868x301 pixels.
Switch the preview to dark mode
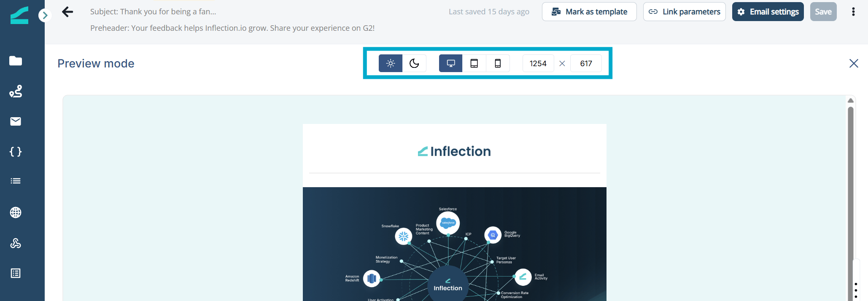point(414,63)
